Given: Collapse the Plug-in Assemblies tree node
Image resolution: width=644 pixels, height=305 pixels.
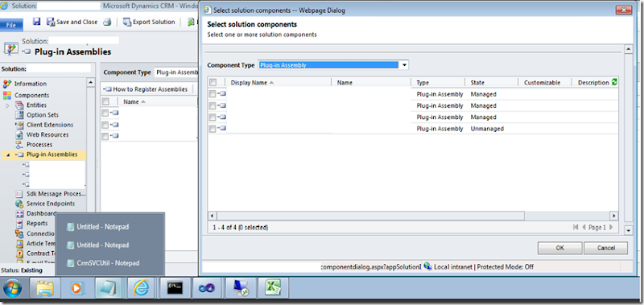Looking at the screenshot, I should [x=9, y=155].
